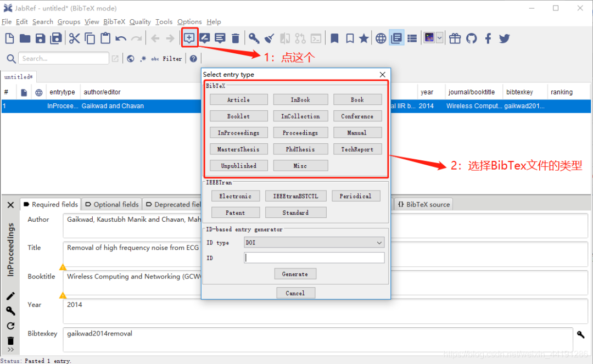Expand entry editor double-chevron at sidebar bottom
The width and height of the screenshot is (593, 364).
[10, 350]
